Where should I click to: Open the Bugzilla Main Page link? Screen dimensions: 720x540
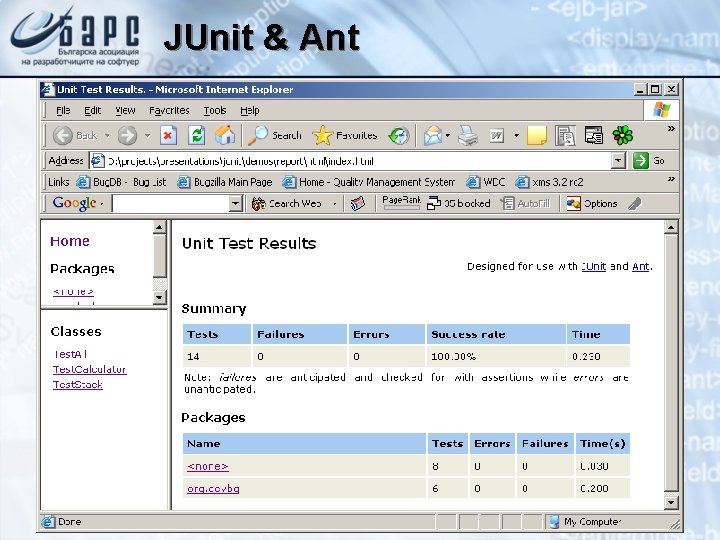point(225,182)
